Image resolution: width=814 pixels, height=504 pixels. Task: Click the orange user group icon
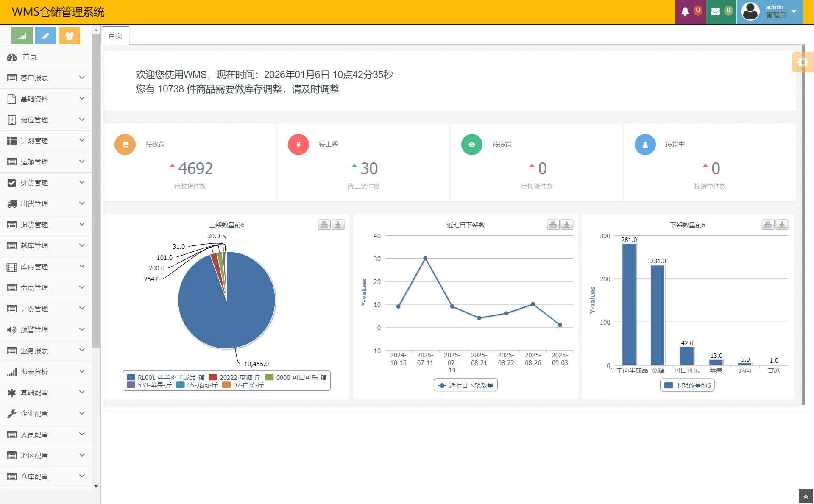(69, 36)
